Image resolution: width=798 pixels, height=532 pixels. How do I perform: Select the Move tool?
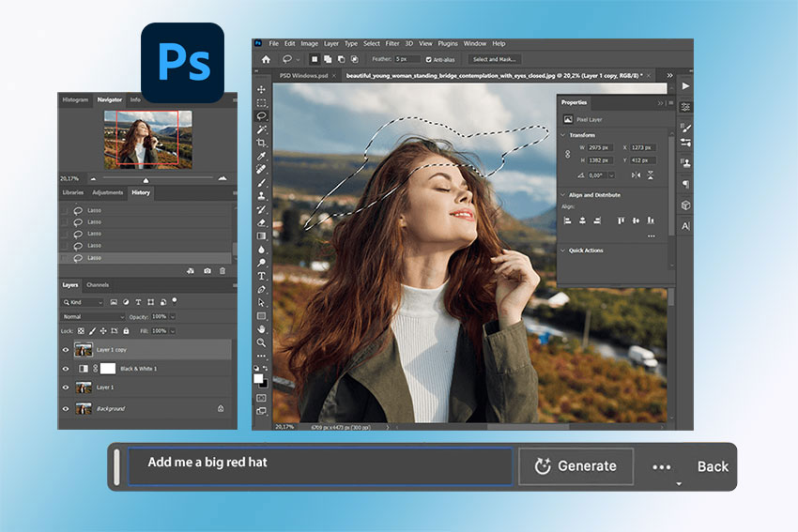(x=262, y=89)
